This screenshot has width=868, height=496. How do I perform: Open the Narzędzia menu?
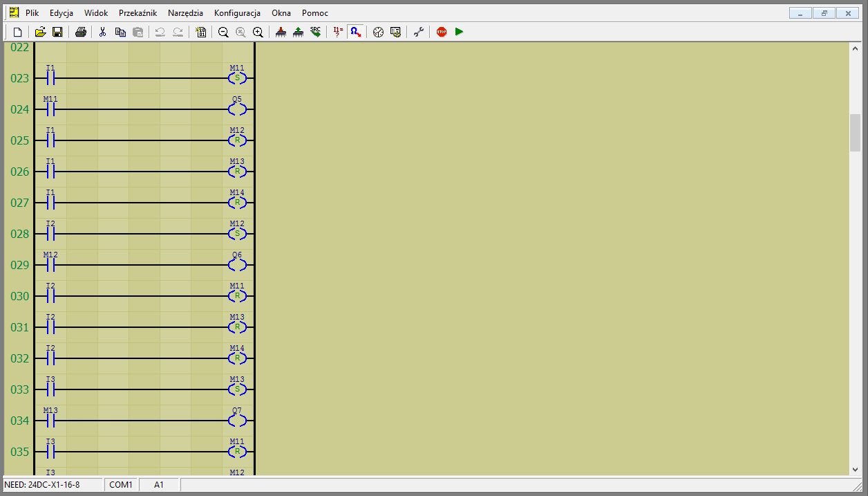click(x=185, y=13)
